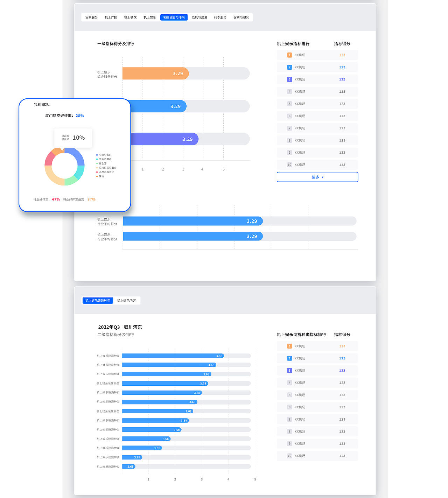The image size is (448, 498).
Task: Click the cyan segment of the donut chart
Action: click(x=80, y=172)
